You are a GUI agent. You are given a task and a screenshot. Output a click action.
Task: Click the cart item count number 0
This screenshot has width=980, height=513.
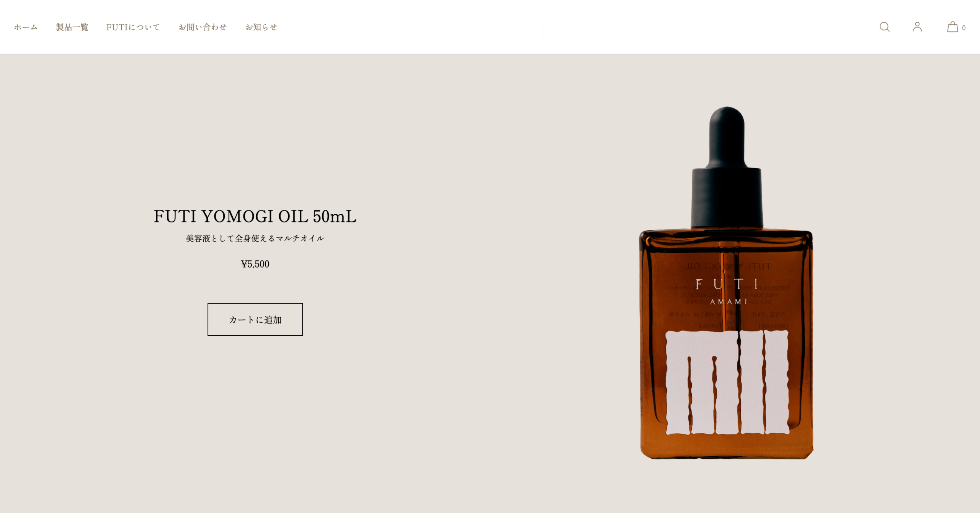pyautogui.click(x=964, y=28)
